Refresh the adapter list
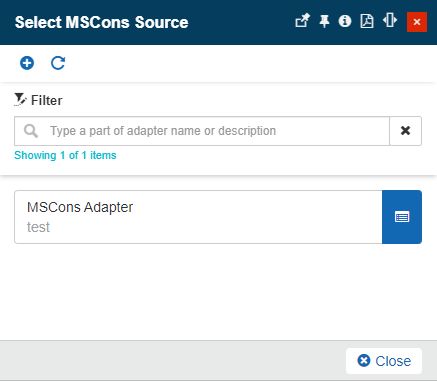 (58, 63)
